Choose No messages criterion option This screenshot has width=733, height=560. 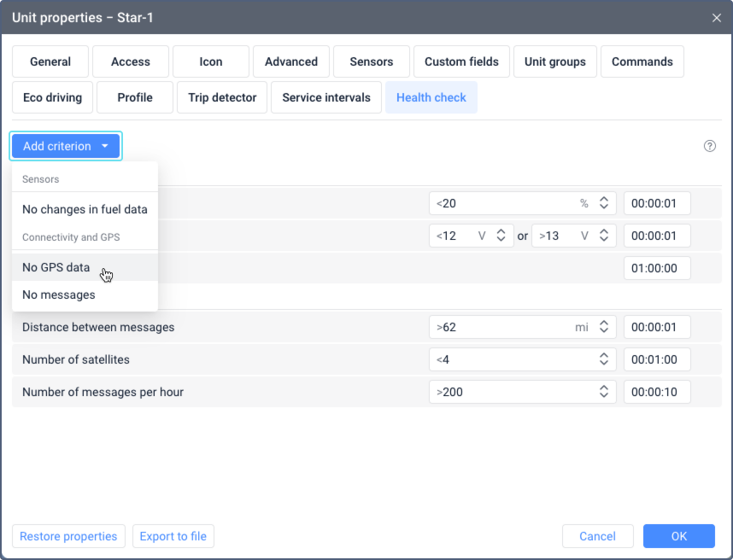click(x=59, y=295)
